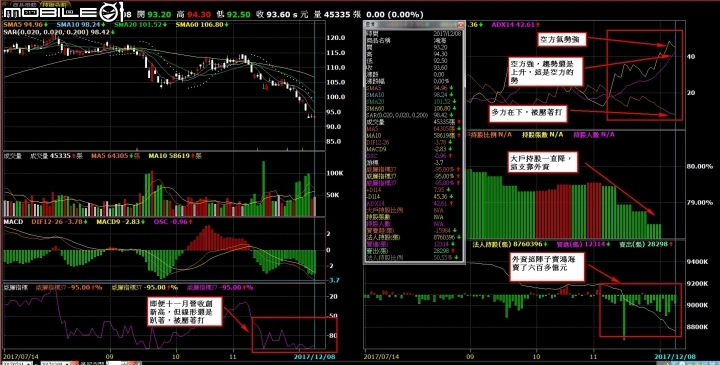The height and width of the screenshot is (365, 720).
Task: Click the MACD9 -2.83 legend
Action: 121,222
